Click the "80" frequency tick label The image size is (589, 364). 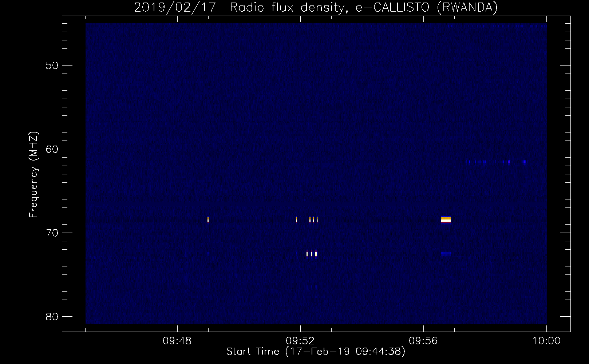pos(52,317)
